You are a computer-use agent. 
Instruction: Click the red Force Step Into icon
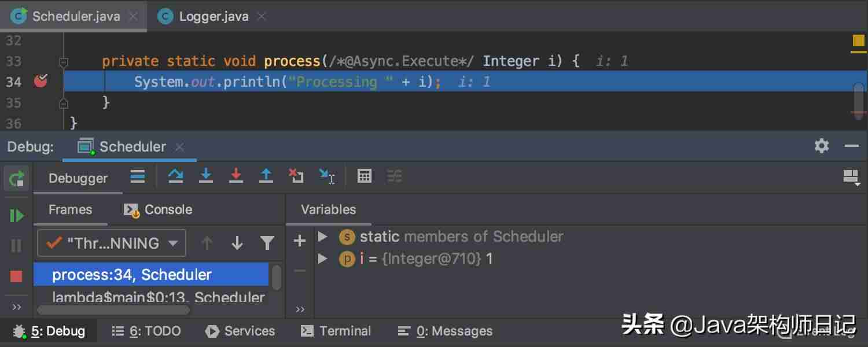236,176
